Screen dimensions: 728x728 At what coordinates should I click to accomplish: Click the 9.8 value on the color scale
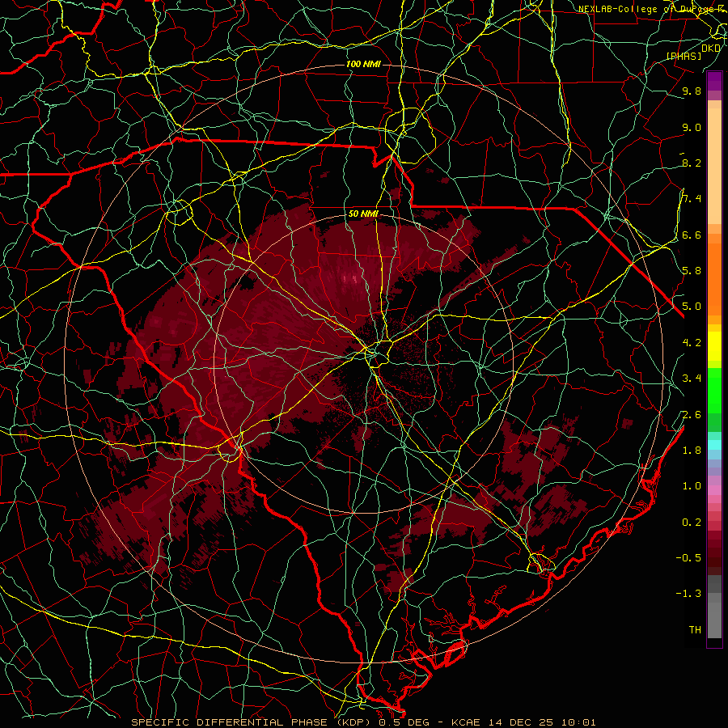tap(692, 91)
